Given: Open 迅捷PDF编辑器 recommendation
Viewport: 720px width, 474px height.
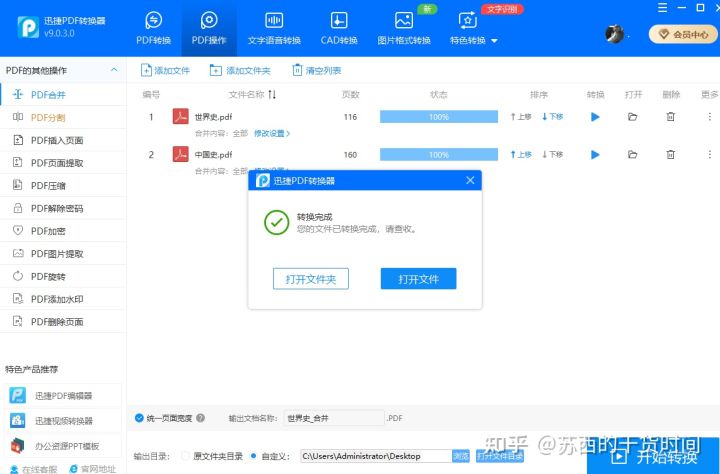Looking at the screenshot, I should [63, 395].
